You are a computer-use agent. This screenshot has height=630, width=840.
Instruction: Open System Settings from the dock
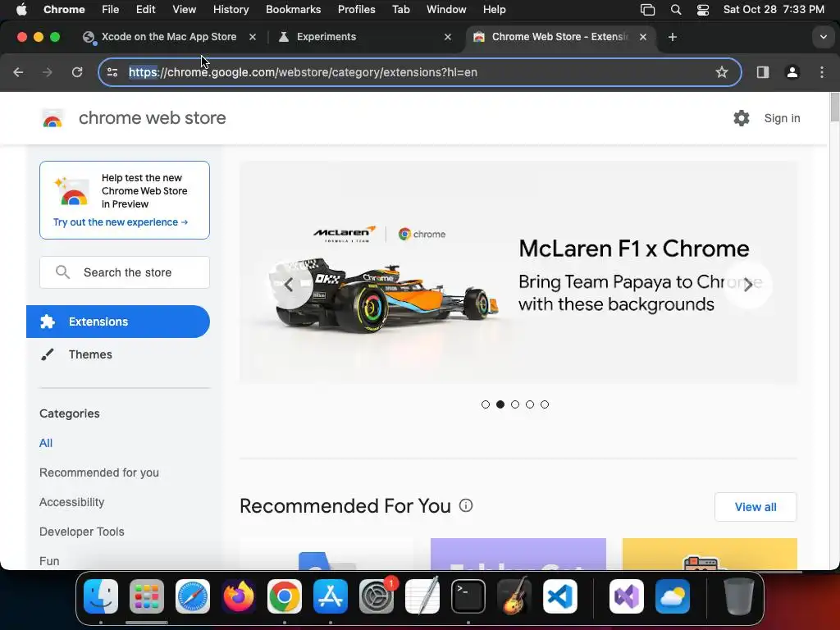376,596
